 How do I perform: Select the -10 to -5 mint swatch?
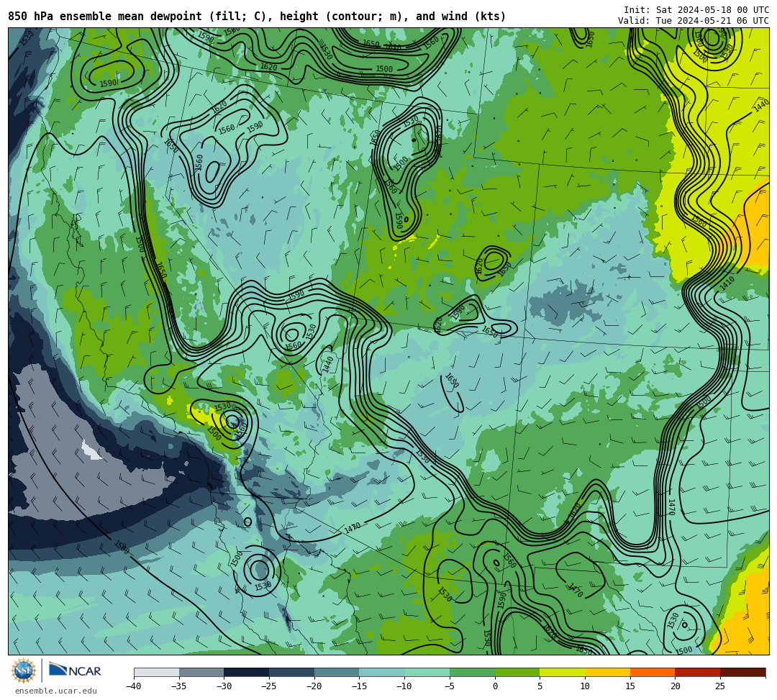tap(427, 672)
